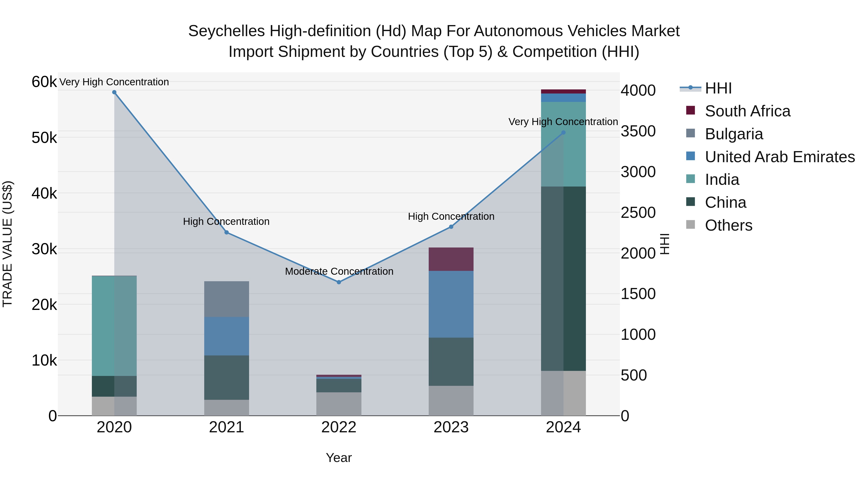The image size is (868, 488).
Task: Click the United Arab Emirates segment in 2021 bar
Action: (226, 336)
